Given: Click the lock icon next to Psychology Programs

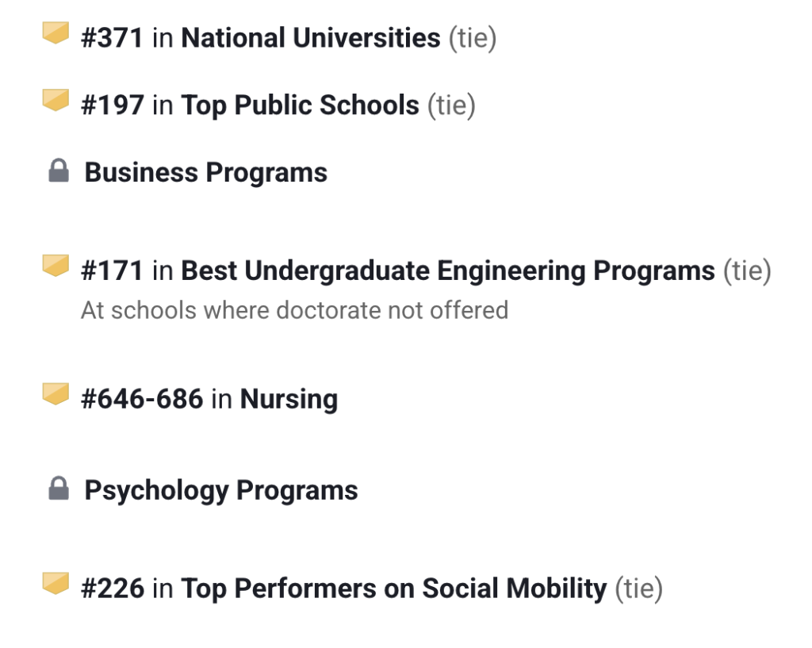Looking at the screenshot, I should click(59, 489).
